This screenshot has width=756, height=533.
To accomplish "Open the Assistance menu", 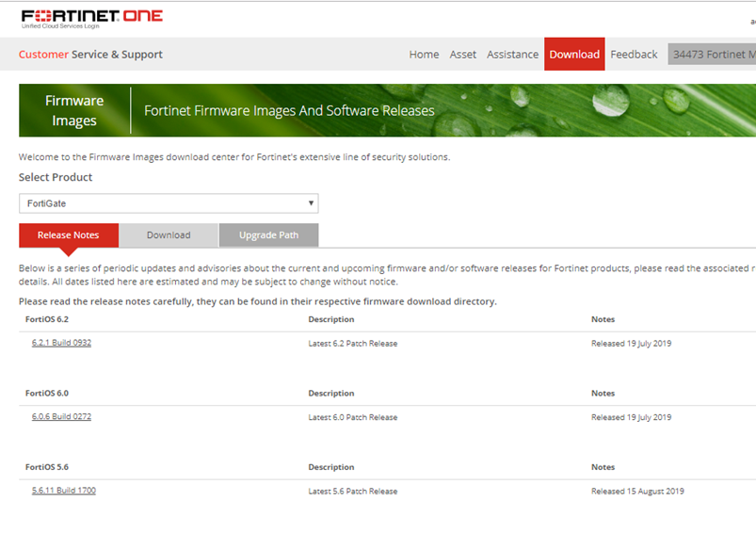I will 512,55.
